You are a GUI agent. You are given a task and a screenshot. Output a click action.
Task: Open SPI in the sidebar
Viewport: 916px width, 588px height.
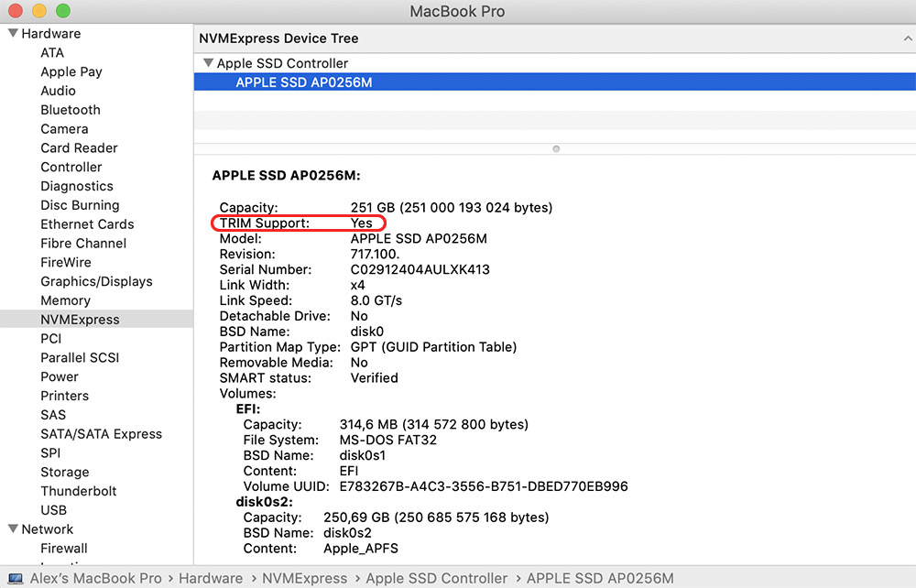(50, 453)
